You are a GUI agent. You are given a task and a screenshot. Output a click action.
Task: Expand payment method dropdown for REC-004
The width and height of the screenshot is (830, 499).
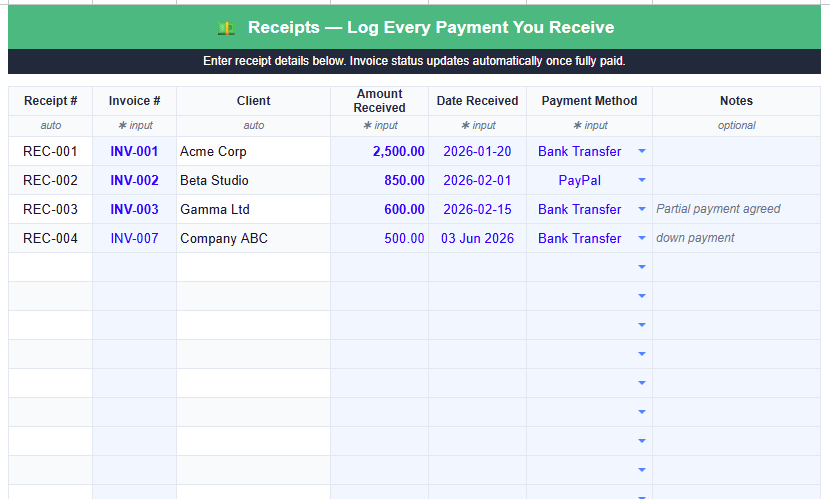pos(642,238)
